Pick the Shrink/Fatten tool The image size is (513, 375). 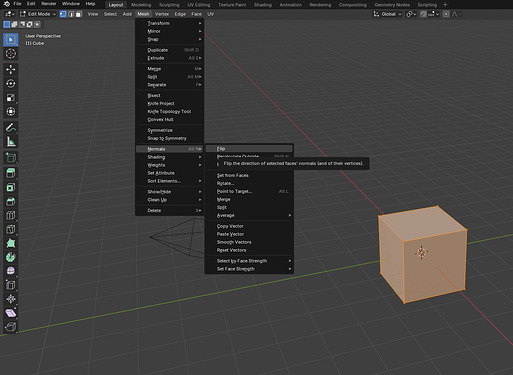(x=11, y=299)
